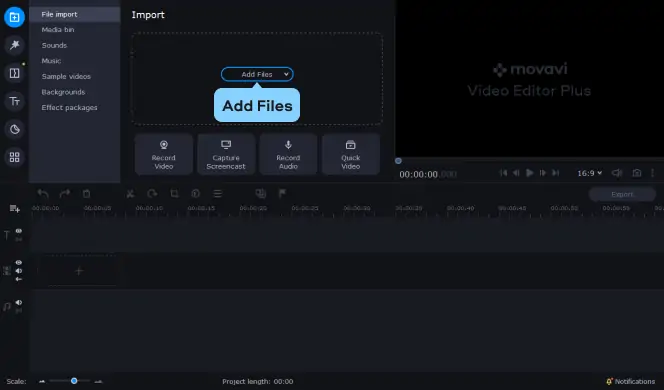Image resolution: width=664 pixels, height=390 pixels.
Task: Open the Filters magic wand panel
Action: pyautogui.click(x=14, y=45)
